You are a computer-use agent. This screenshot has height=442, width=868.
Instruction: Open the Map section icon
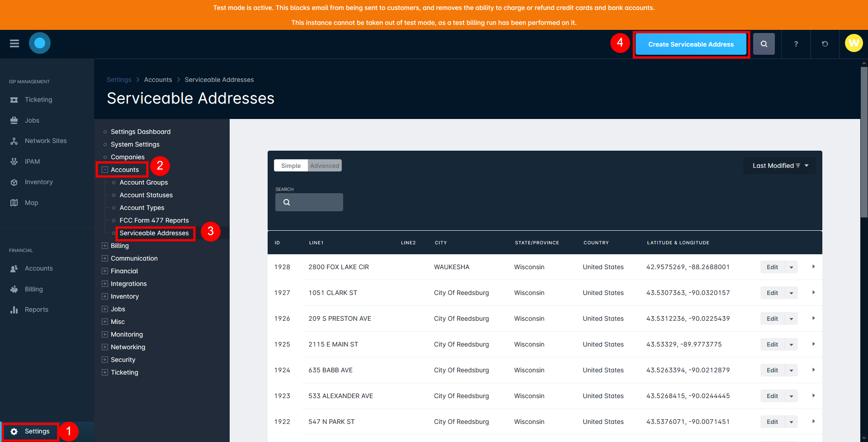coord(14,203)
